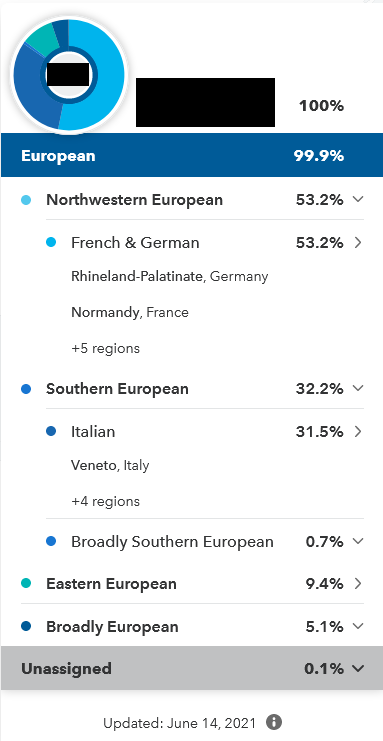Click the European header row

192,155
